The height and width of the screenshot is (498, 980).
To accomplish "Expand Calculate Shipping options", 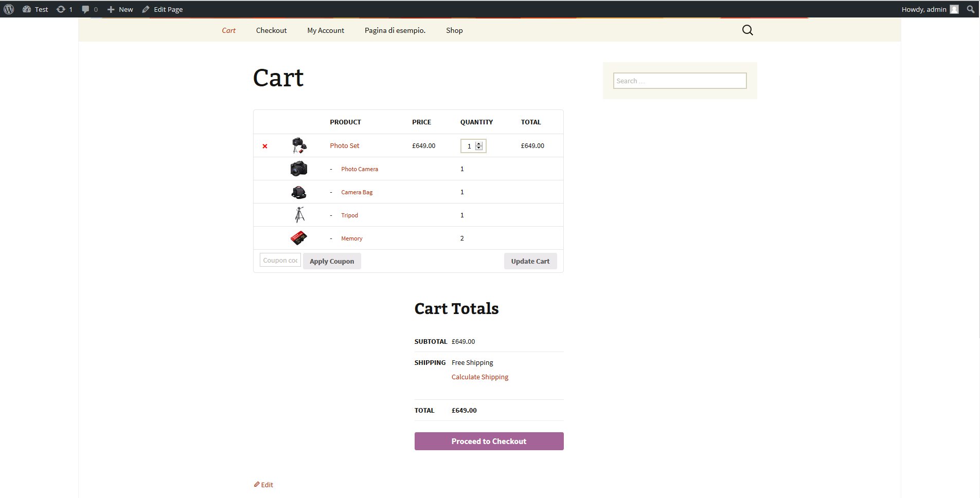I will 479,377.
